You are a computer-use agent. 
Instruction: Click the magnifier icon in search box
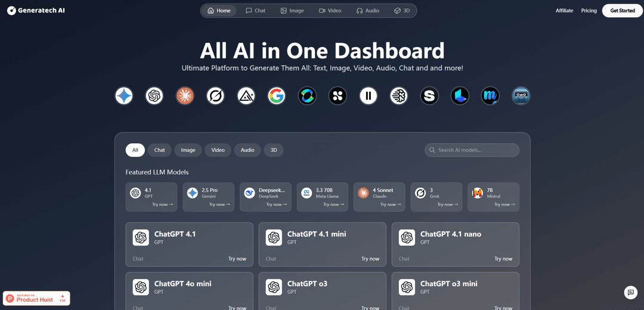[x=432, y=150]
